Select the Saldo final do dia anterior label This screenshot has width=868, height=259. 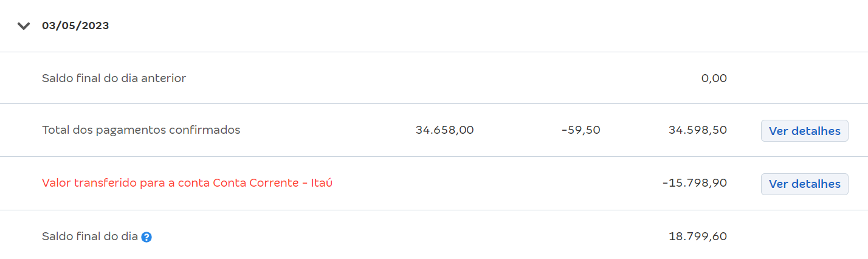[x=114, y=78]
